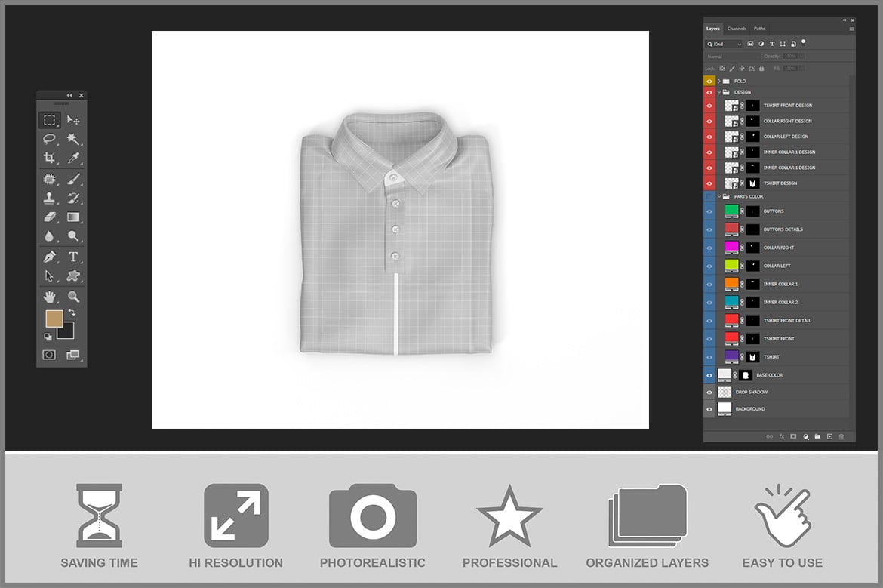The width and height of the screenshot is (883, 588).
Task: Select the Path Selection tool
Action: pyautogui.click(x=50, y=276)
